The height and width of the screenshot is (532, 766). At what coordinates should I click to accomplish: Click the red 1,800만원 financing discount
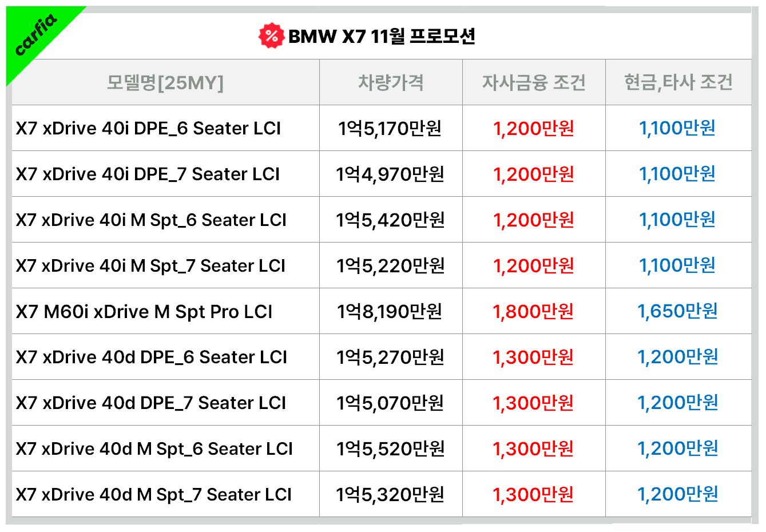point(533,312)
